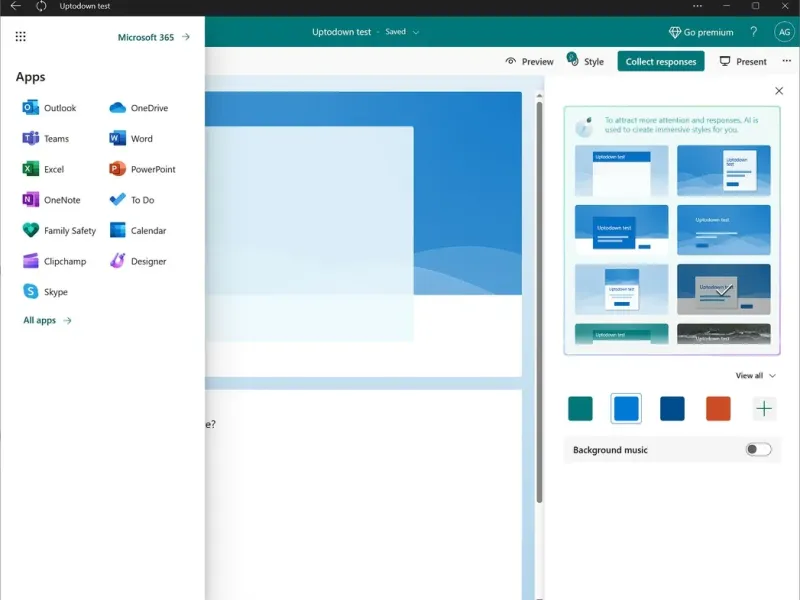Launch Word from the Apps list
800x600 pixels.
click(131, 138)
